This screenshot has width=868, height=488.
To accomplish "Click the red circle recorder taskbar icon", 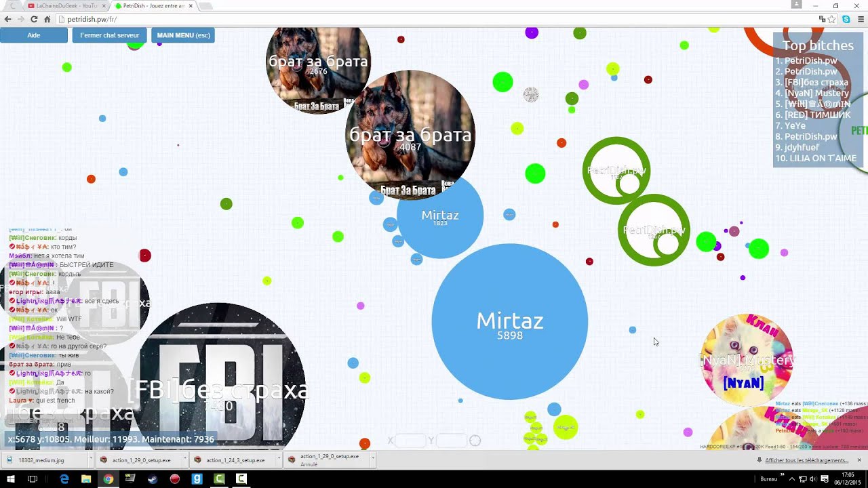I will [x=174, y=479].
